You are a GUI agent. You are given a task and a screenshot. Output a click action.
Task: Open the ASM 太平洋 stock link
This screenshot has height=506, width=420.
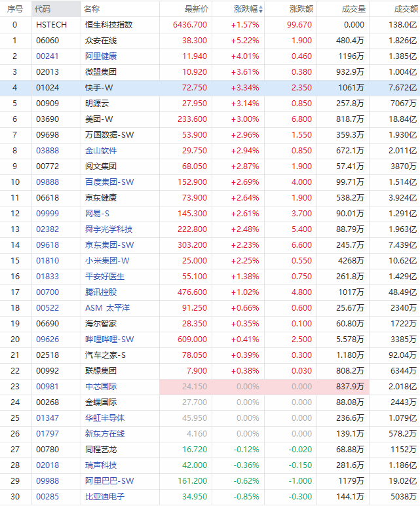pos(107,308)
